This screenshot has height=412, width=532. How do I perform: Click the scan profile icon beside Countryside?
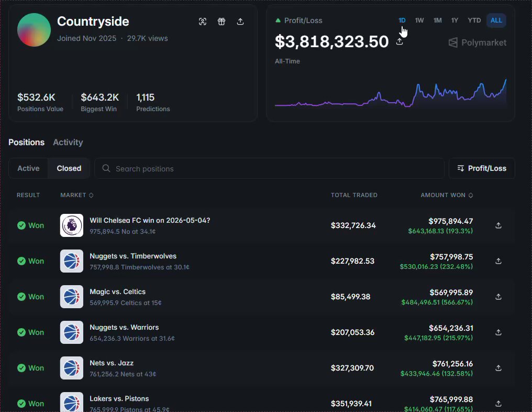point(203,21)
